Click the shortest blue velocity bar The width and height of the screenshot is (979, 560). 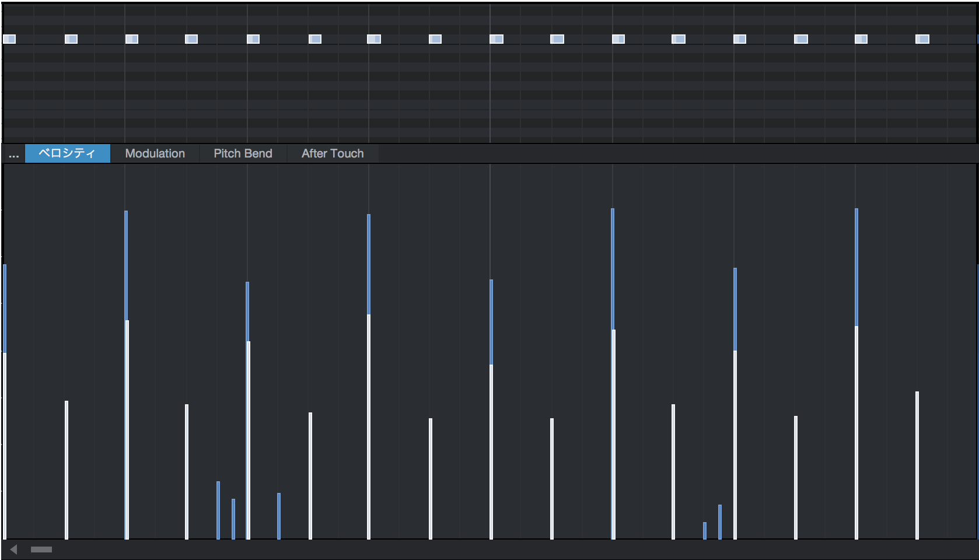[x=705, y=531]
